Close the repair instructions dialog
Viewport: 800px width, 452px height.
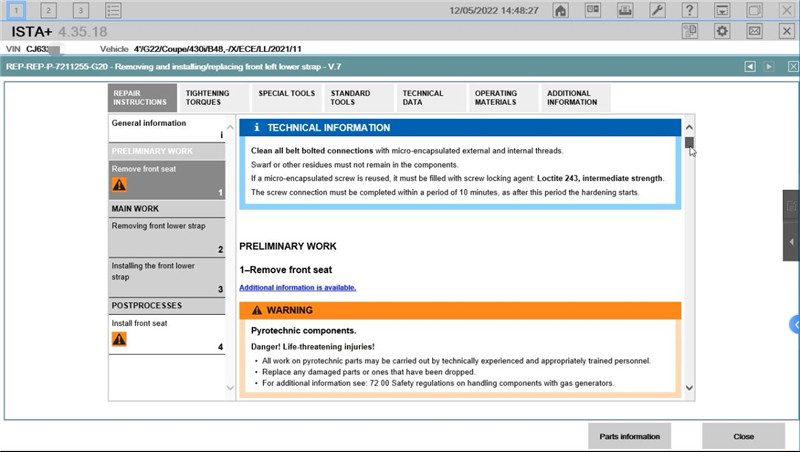(x=743, y=436)
